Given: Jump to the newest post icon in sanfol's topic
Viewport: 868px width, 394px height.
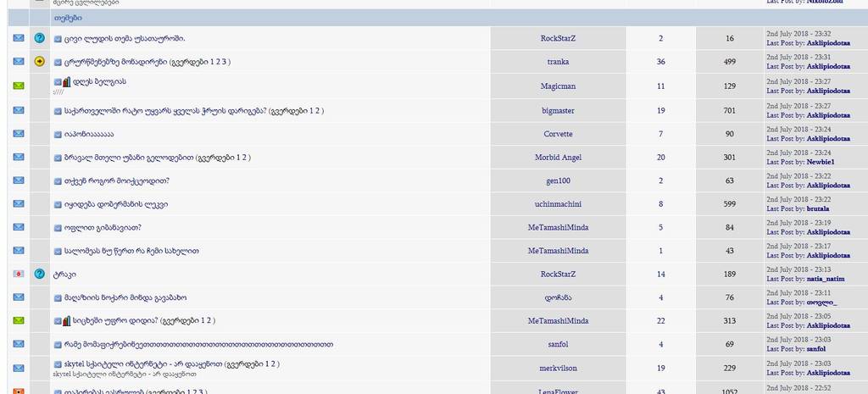Looking at the screenshot, I should [x=58, y=346].
